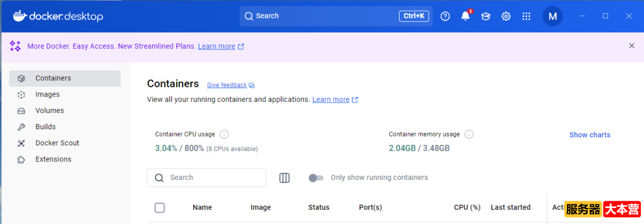
Task: Click the 'Container CPU usage' label
Action: click(x=185, y=134)
